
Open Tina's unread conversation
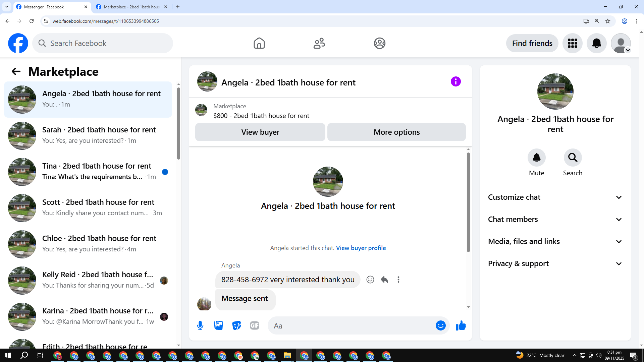click(x=88, y=172)
